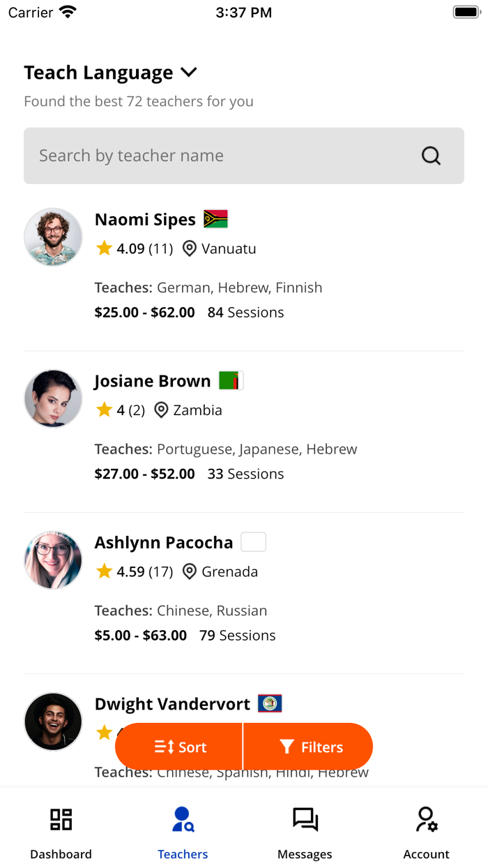Screen dimensions: 488x868
Task: Click the Vanuatu flag beside Naomi Sipes
Action: (x=215, y=218)
